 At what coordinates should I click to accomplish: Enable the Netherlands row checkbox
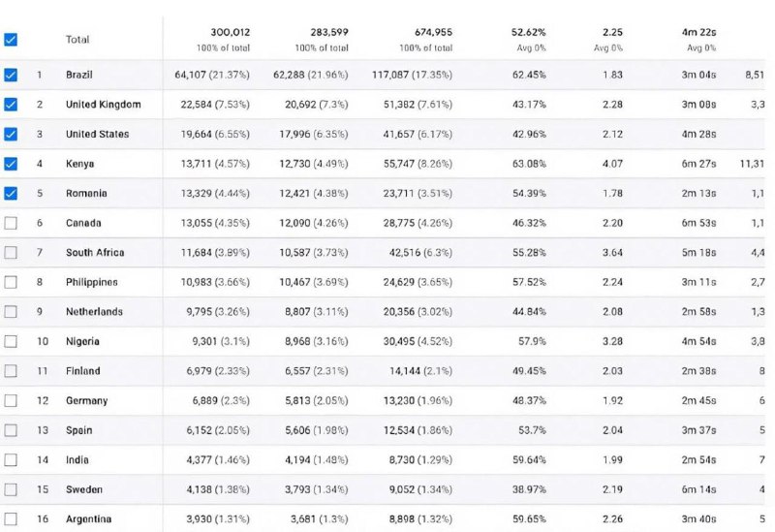coord(11,312)
